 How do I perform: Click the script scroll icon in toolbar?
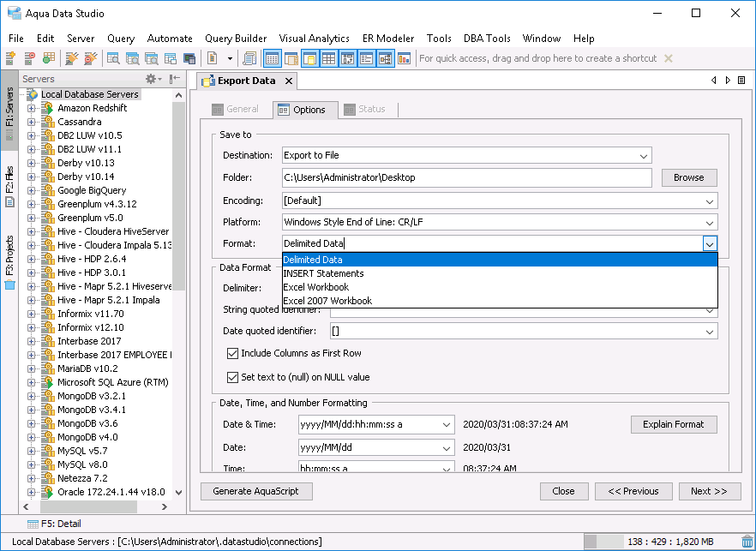pyautogui.click(x=249, y=58)
